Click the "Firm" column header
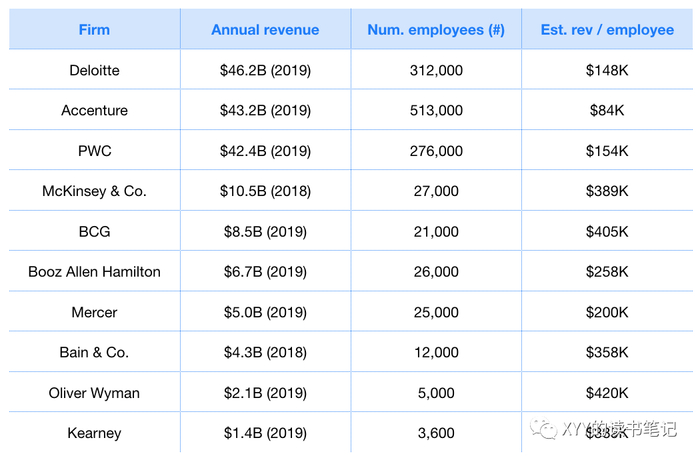This screenshot has width=700, height=460. [94, 30]
